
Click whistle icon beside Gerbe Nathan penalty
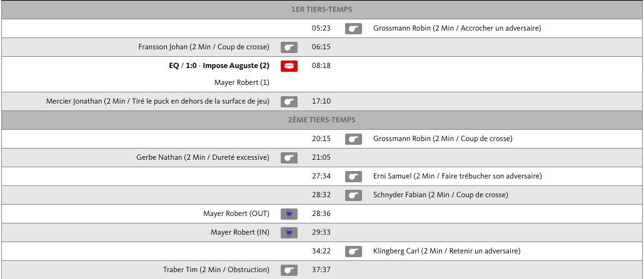tap(289, 158)
